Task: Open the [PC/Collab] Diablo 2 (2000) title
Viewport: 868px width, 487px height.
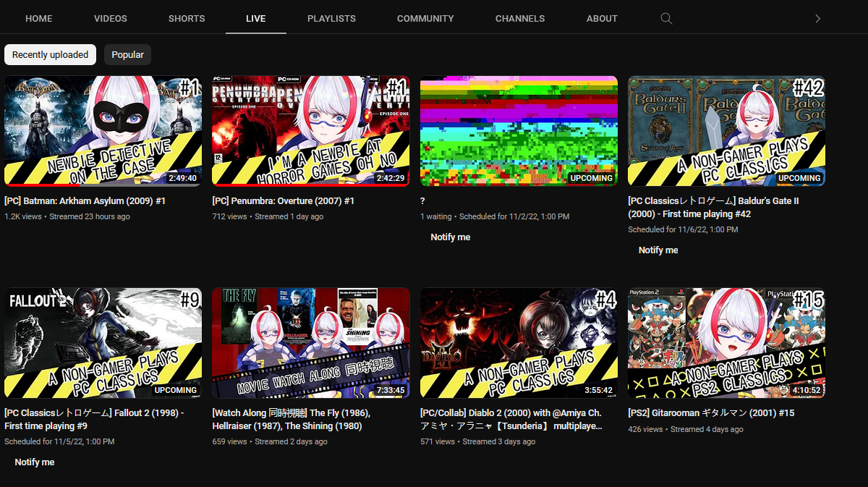Action: point(511,420)
